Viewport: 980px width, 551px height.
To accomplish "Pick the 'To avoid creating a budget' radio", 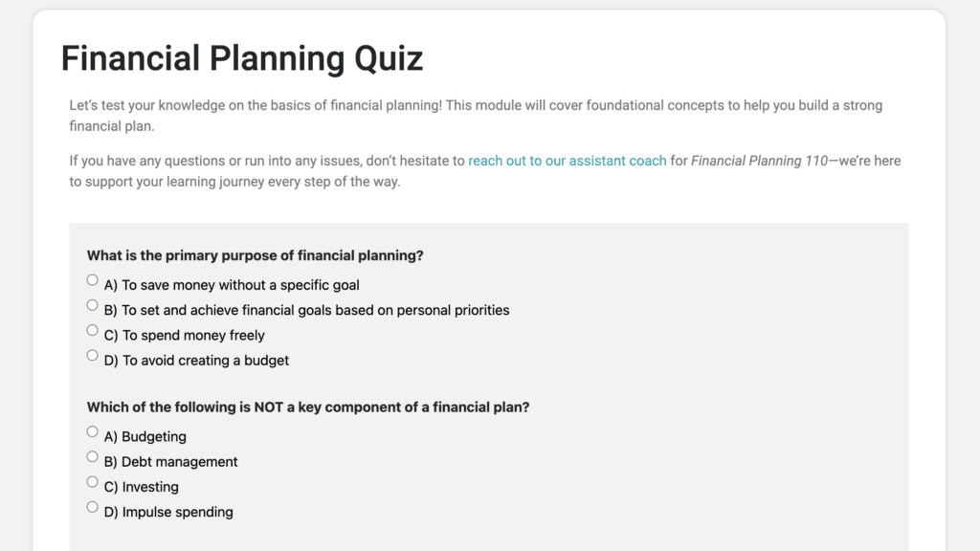I will (93, 355).
